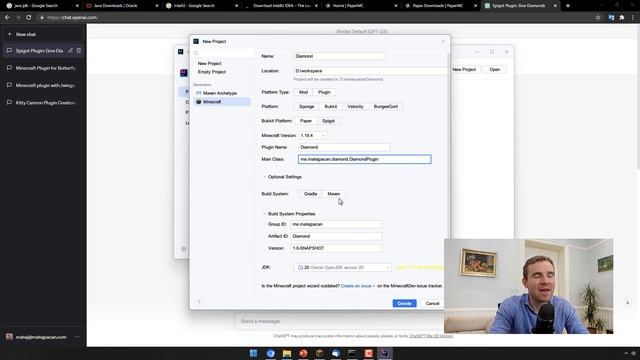Screen dimensions: 640x360
Task: Open the Minecraft Version dropdown
Action: 313,136
